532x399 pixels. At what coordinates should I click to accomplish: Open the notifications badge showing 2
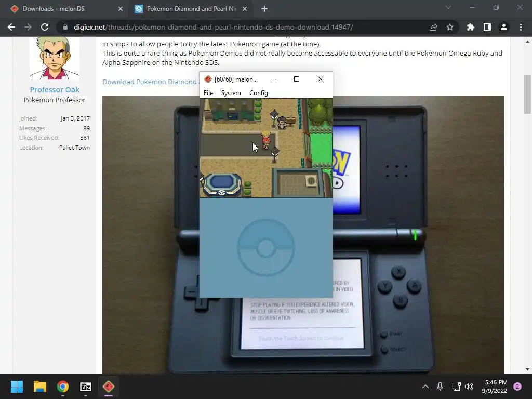pyautogui.click(x=517, y=387)
